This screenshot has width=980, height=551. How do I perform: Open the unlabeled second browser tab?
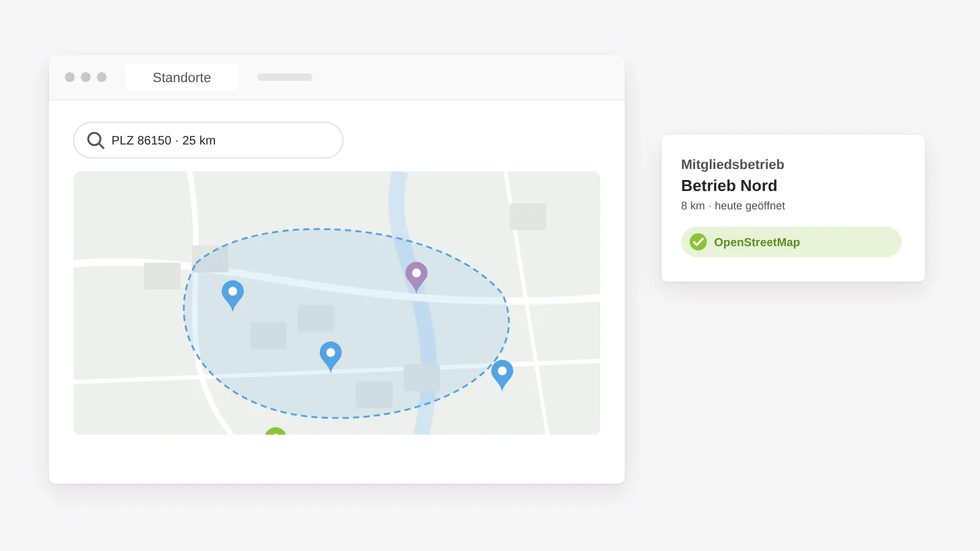pos(285,77)
